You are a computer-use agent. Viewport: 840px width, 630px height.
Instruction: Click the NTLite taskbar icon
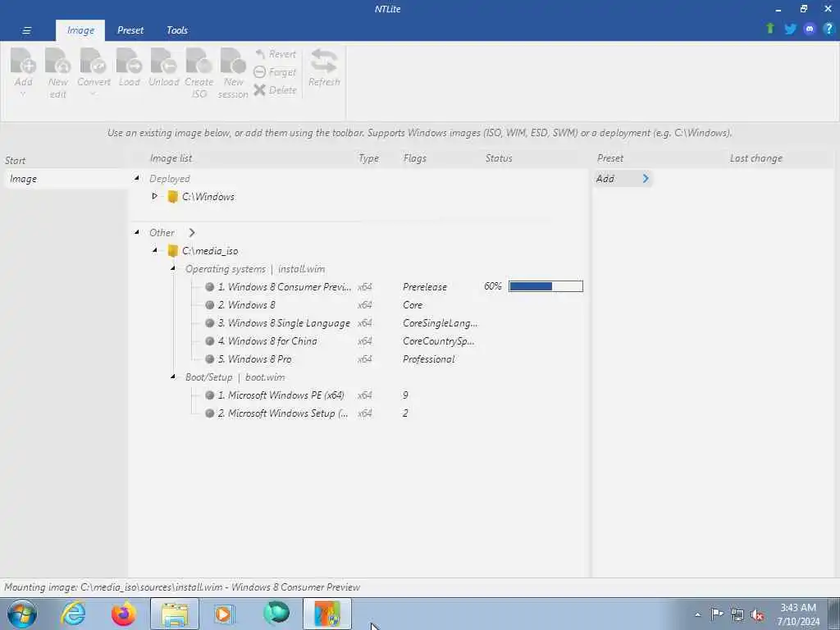[x=327, y=614]
